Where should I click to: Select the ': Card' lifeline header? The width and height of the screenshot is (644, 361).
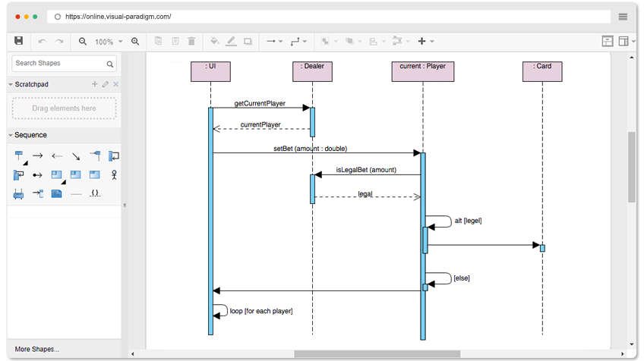(x=542, y=72)
